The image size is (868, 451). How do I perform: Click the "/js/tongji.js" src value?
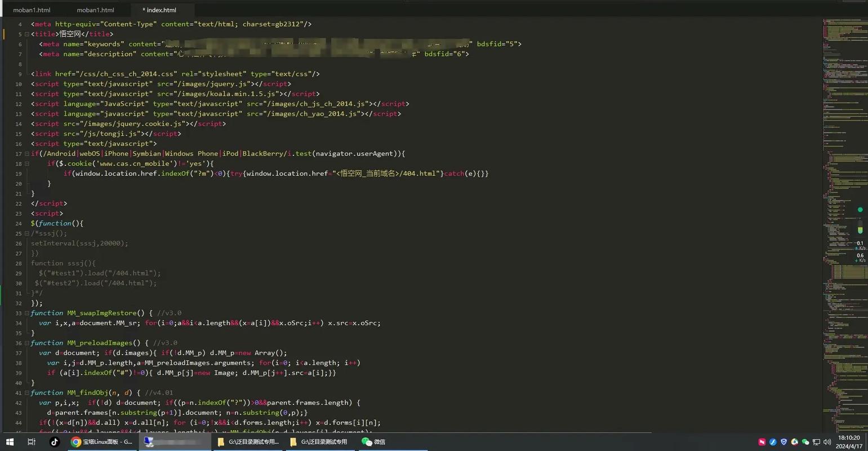tap(110, 134)
